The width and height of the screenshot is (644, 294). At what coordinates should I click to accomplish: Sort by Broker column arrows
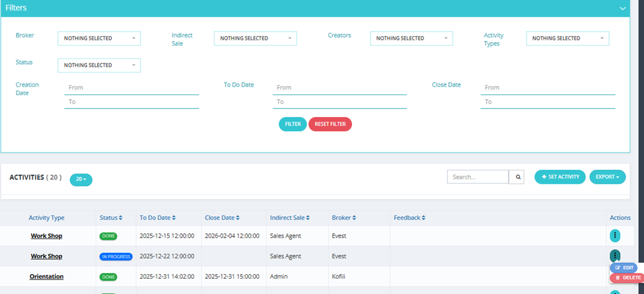[x=354, y=218]
